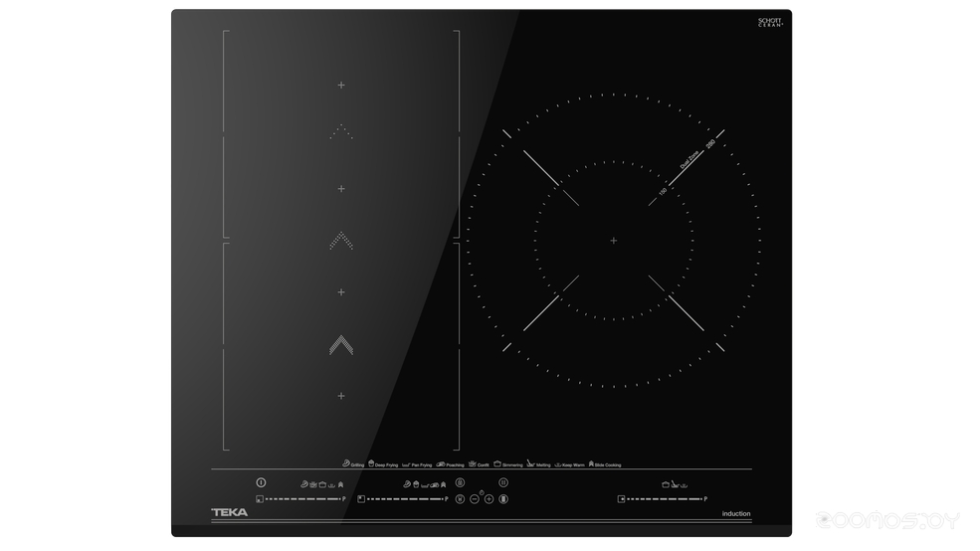Viewport: 980px width, 551px height.
Task: Select the right dual zone square selector
Action: (x=620, y=498)
